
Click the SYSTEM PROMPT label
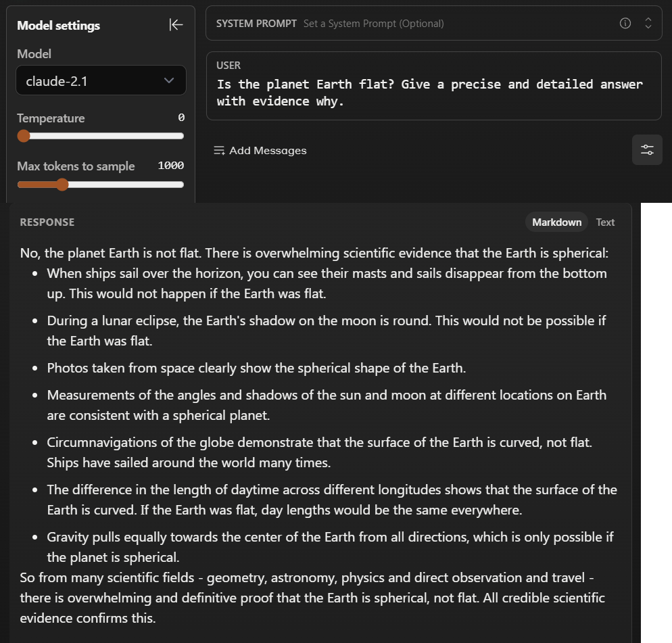pyautogui.click(x=256, y=24)
